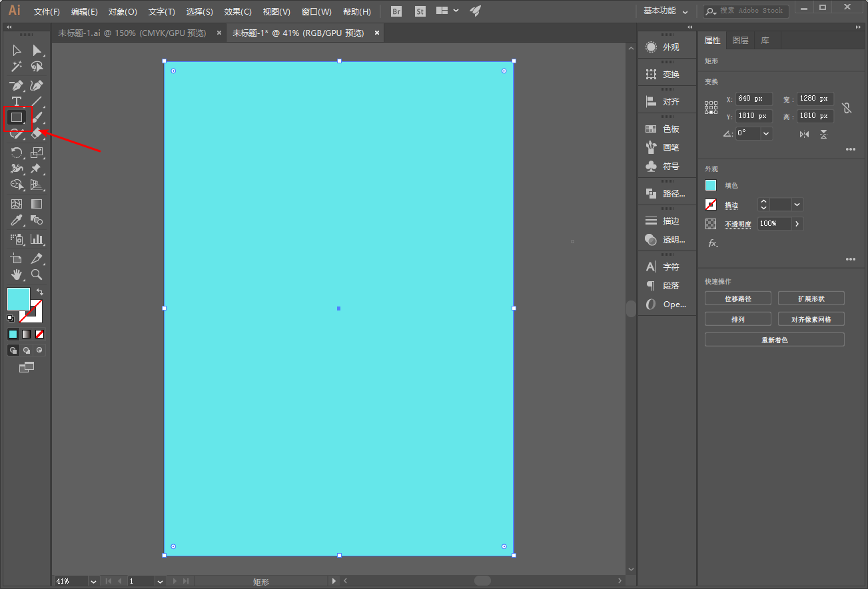Select the Paintbrush tool
This screenshot has height=589, width=868.
click(37, 117)
